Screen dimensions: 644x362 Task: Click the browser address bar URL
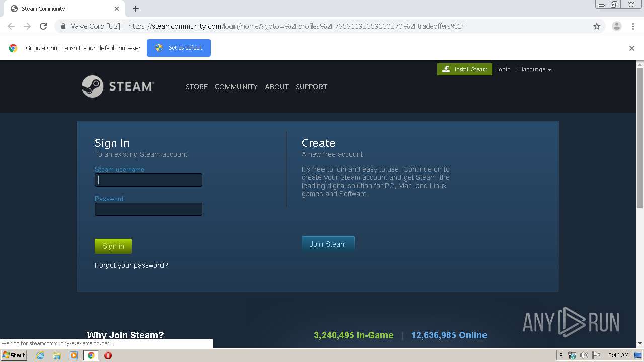[x=296, y=26]
